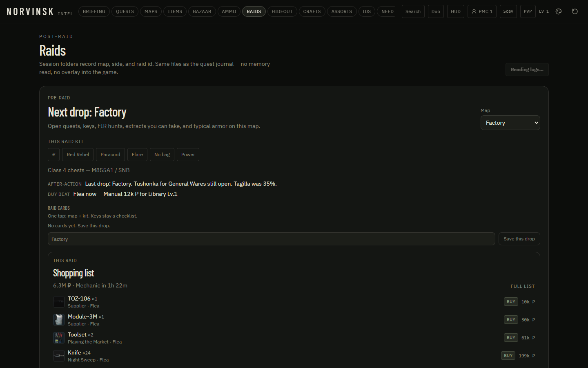Enable Duo mode
The height and width of the screenshot is (368, 588).
436,11
